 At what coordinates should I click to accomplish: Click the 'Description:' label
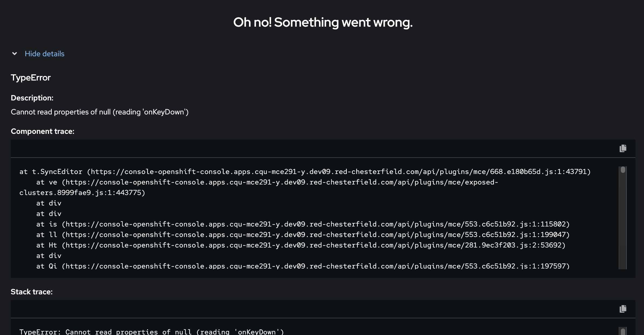click(32, 98)
